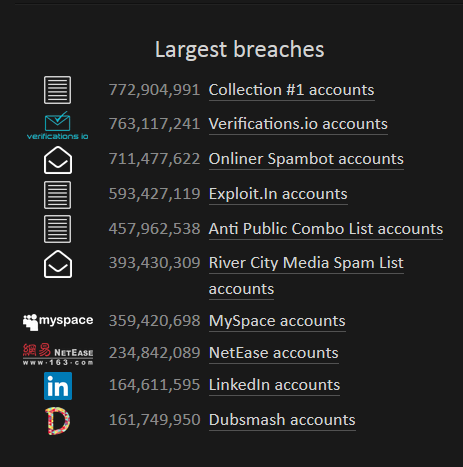The image size is (463, 467).
Task: Click the NetEase 163.com logo
Action: [x=58, y=354]
